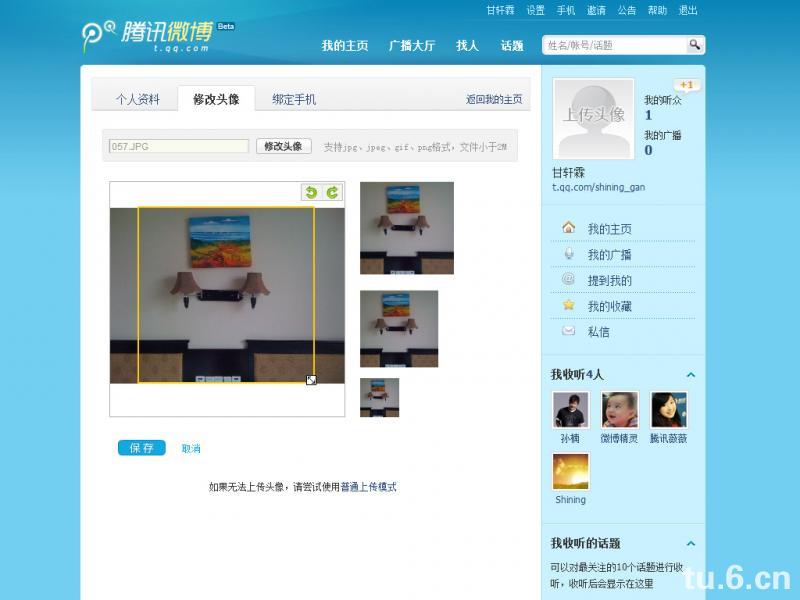Click the @ icon beside 提到我的

[x=568, y=280]
